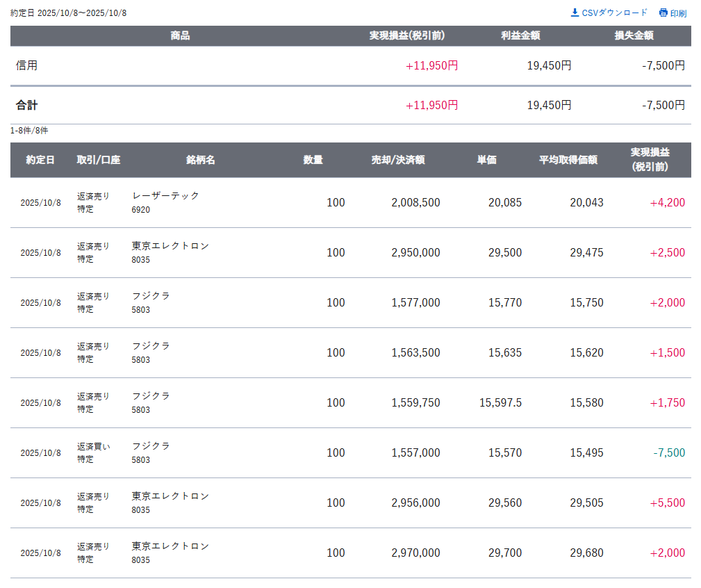Open the CSVダウンロード text link
Image resolution: width=701 pixels, height=588 pixels.
coord(614,13)
